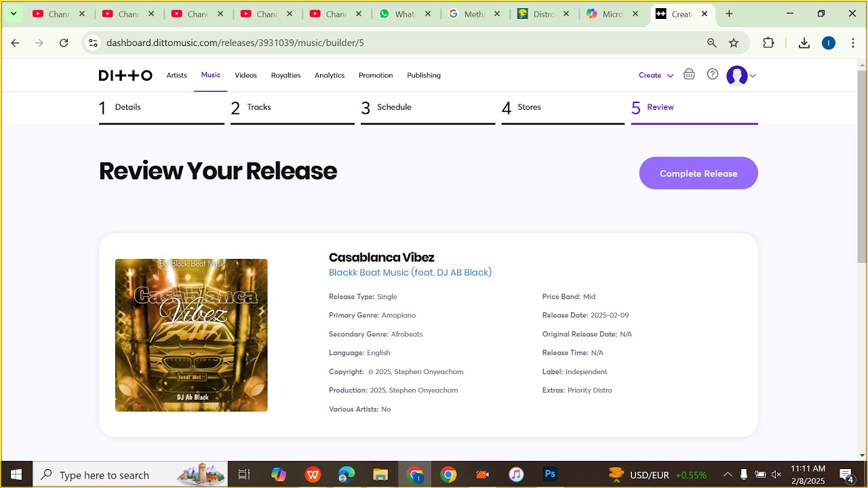Open the Chrome downloads icon
868x488 pixels.
[804, 43]
